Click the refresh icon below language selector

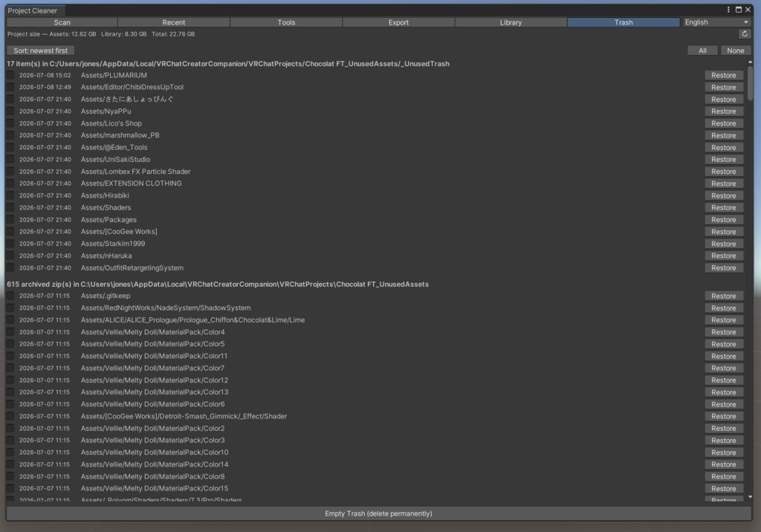(x=745, y=34)
